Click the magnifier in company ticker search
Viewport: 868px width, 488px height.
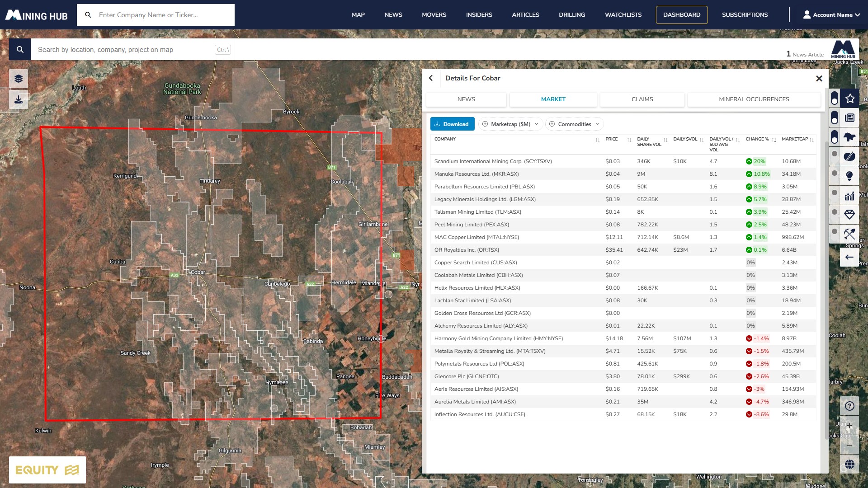coord(88,15)
